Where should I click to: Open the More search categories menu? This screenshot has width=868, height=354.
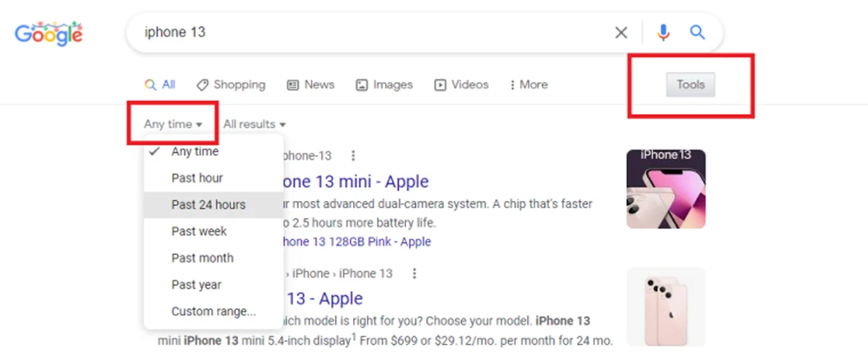point(529,85)
